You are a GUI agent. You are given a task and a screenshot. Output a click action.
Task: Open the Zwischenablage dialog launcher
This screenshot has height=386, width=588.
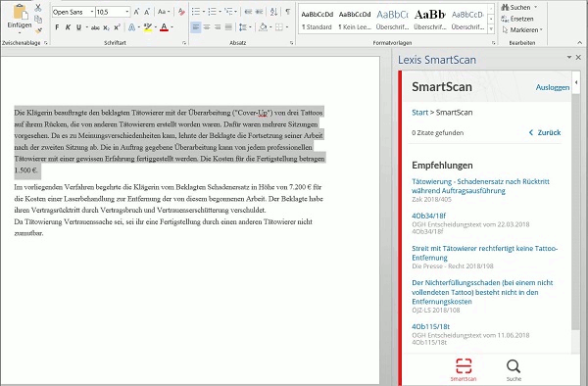tap(46, 43)
